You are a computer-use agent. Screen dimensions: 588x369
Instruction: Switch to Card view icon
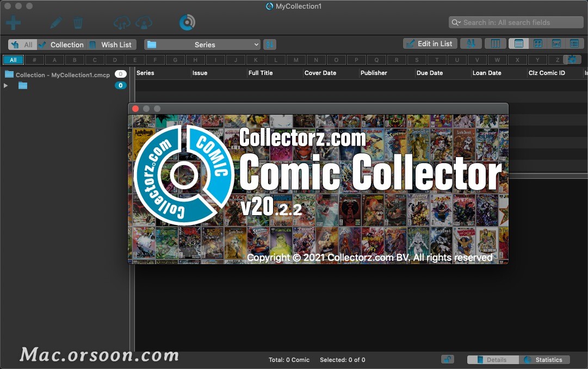click(574, 43)
